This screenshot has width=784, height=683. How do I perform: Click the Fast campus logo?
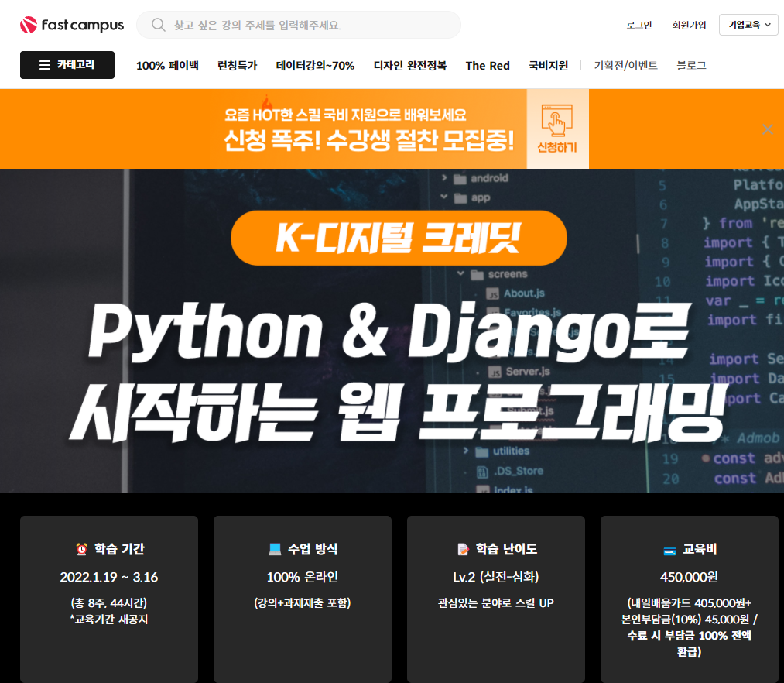(72, 25)
